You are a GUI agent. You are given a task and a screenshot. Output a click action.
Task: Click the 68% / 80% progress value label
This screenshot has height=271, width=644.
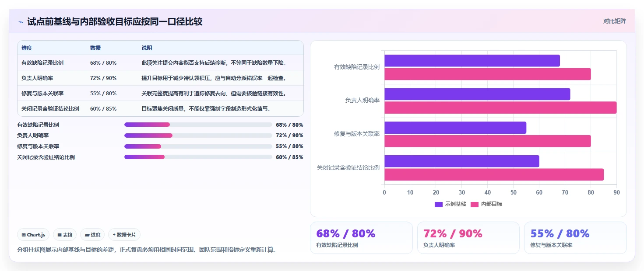point(289,125)
